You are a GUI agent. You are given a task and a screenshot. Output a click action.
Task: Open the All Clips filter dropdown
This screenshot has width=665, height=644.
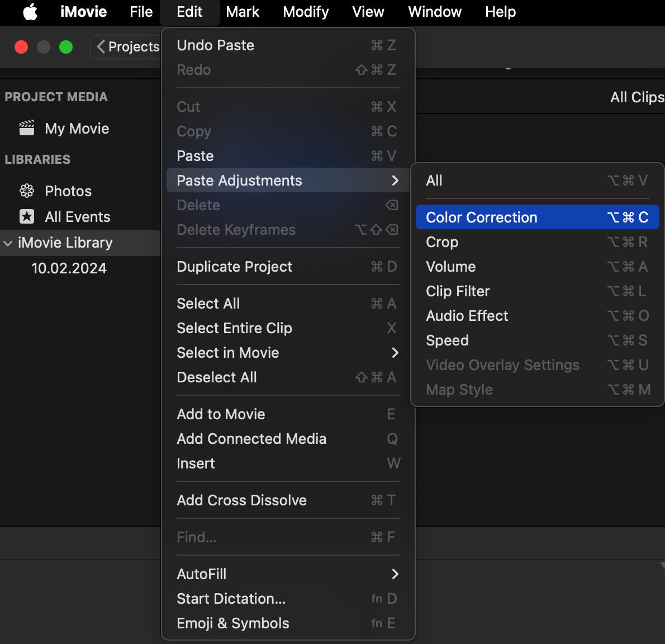tap(636, 97)
